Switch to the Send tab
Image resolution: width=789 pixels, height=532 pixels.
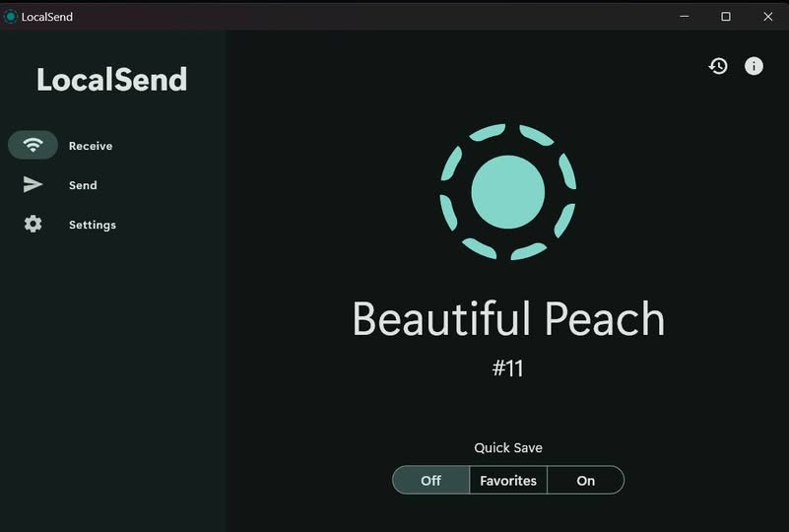[83, 185]
